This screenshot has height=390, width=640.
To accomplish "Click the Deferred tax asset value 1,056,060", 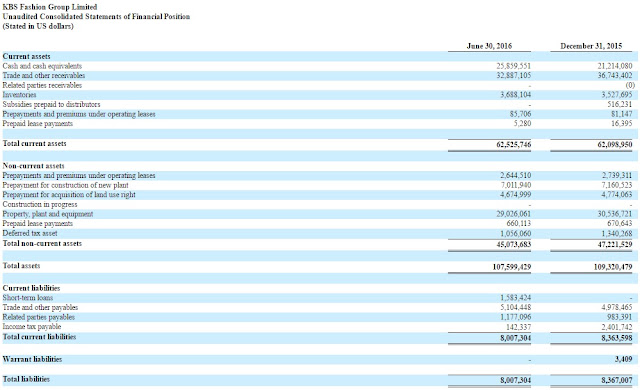I will coord(516,234).
